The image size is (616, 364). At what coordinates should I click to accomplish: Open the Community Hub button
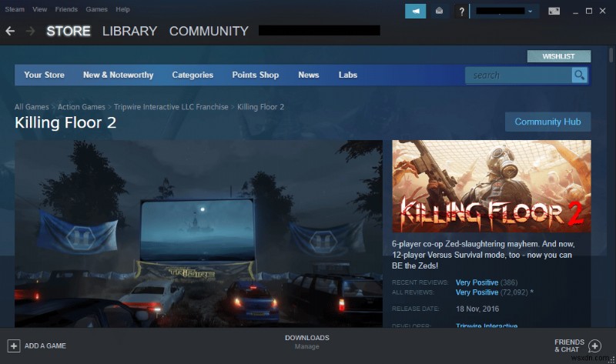point(547,122)
